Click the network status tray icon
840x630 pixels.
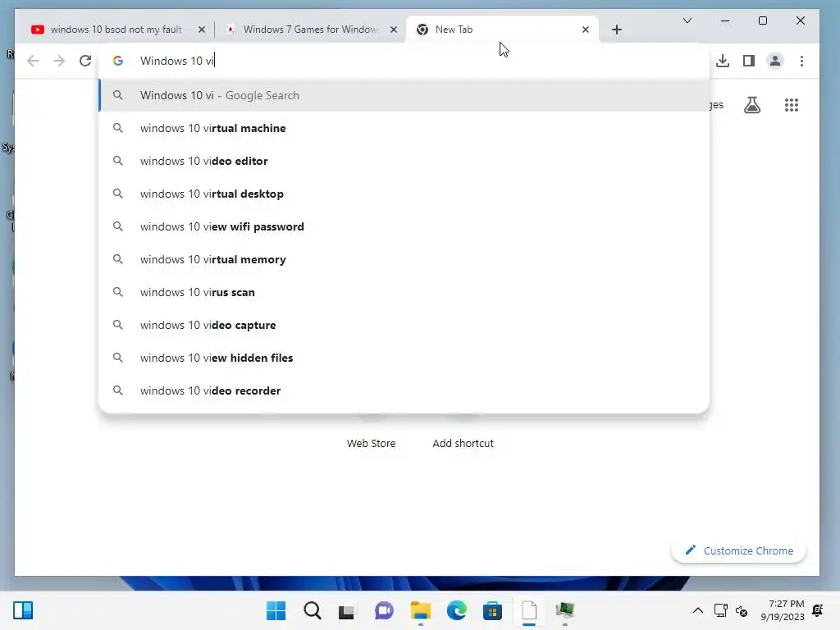720,610
